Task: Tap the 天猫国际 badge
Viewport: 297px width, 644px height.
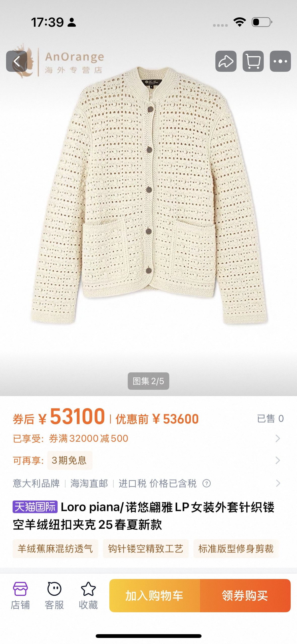Action: (35, 507)
